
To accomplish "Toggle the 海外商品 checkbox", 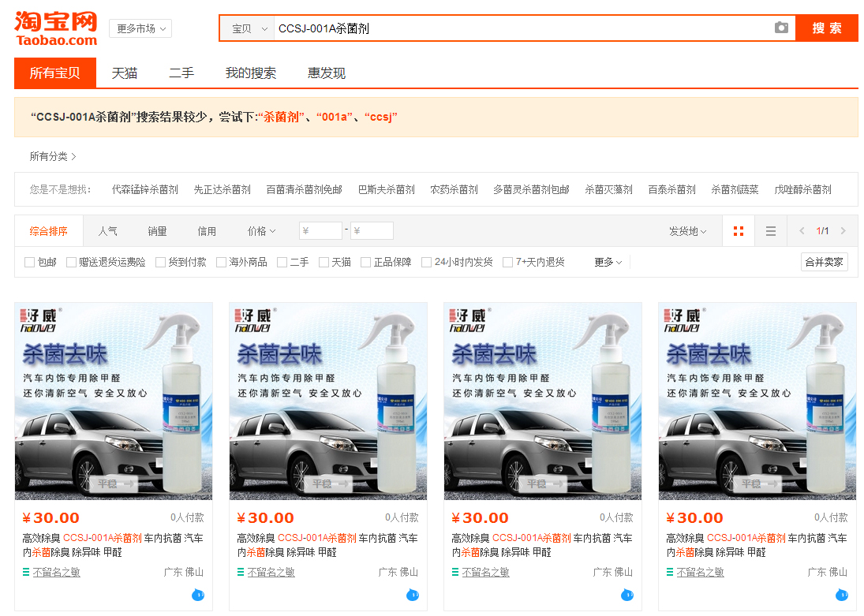I will click(x=221, y=263).
